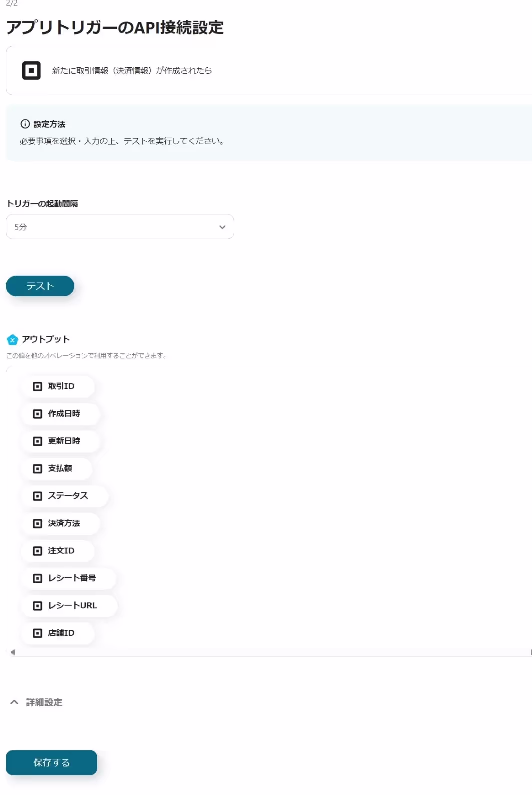Click the Square icon on the ステータス chip
This screenshot has height=795, width=532.
pyautogui.click(x=37, y=496)
